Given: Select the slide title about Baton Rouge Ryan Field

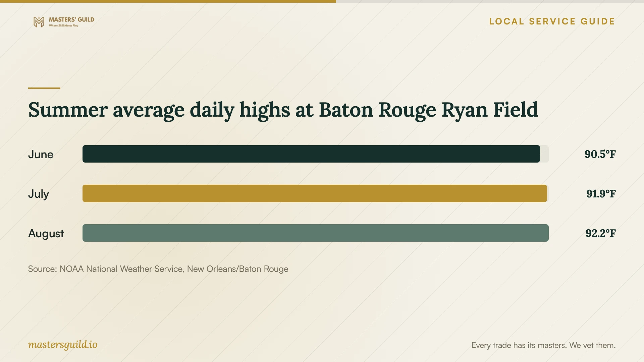Looking at the screenshot, I should 283,110.
